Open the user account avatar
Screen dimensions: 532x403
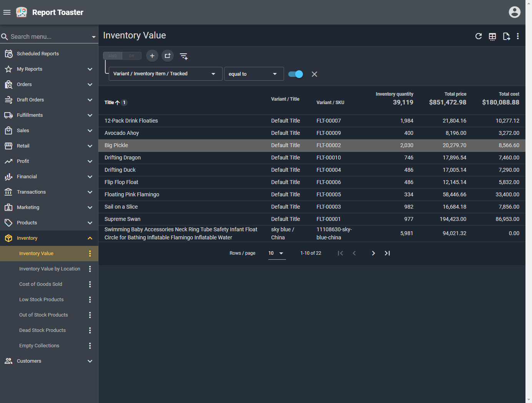[x=514, y=12]
